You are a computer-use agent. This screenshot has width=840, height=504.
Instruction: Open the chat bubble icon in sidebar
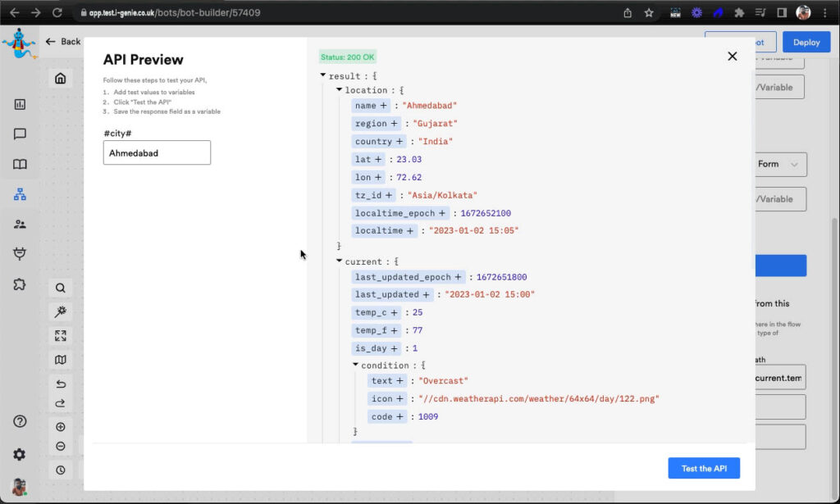(20, 134)
